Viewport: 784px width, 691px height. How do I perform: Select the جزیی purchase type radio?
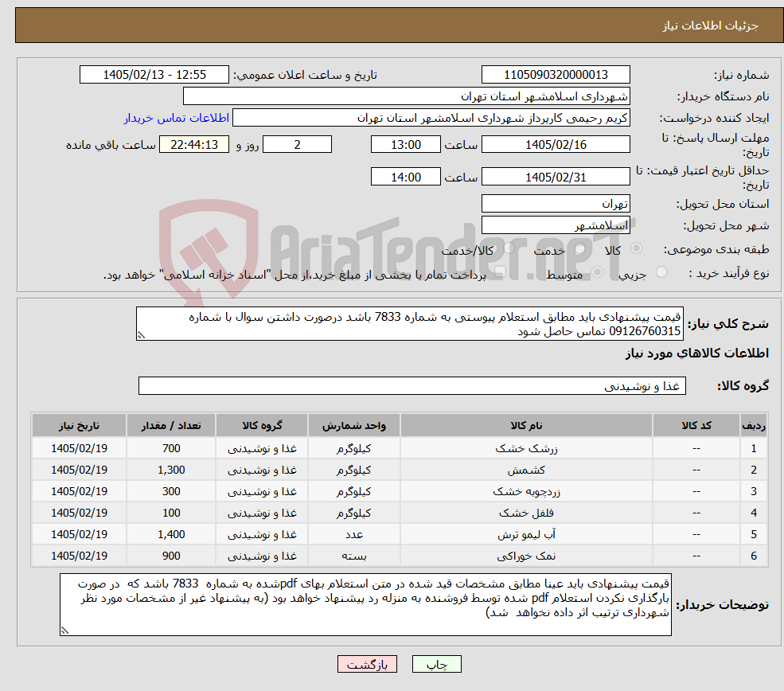[661, 272]
